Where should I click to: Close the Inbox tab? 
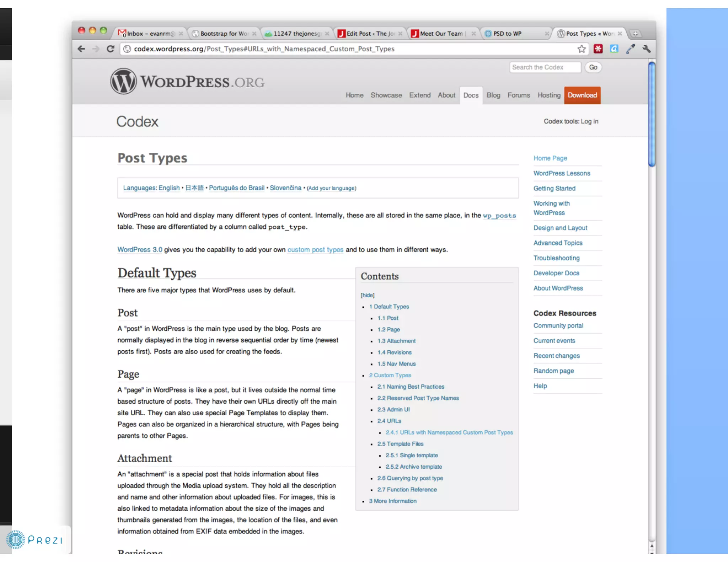[x=181, y=33]
